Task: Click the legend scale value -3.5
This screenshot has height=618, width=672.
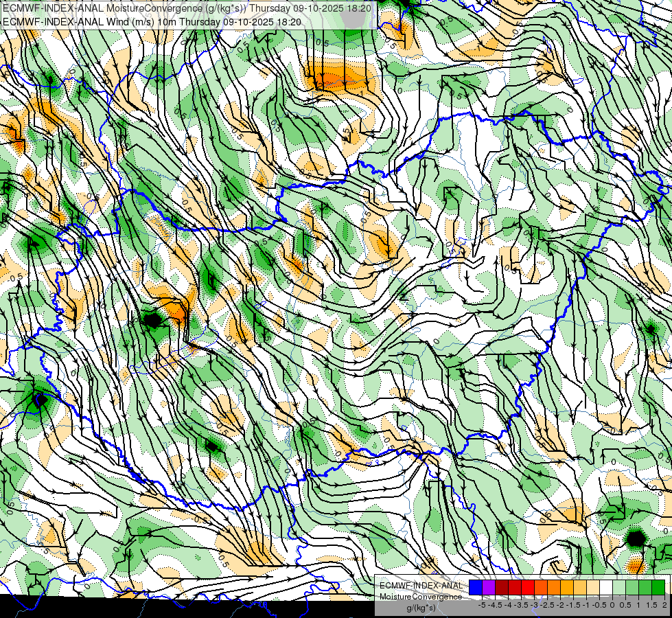Action: coord(521,605)
